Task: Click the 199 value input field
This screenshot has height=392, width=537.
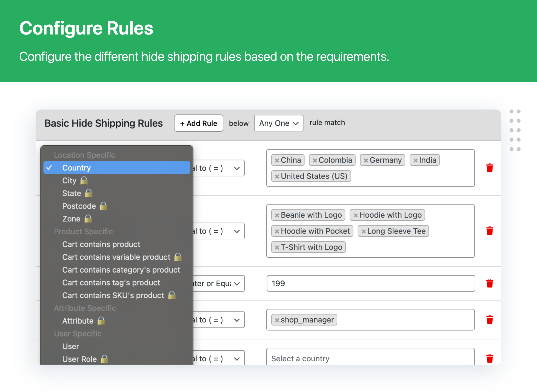Action: [x=371, y=283]
